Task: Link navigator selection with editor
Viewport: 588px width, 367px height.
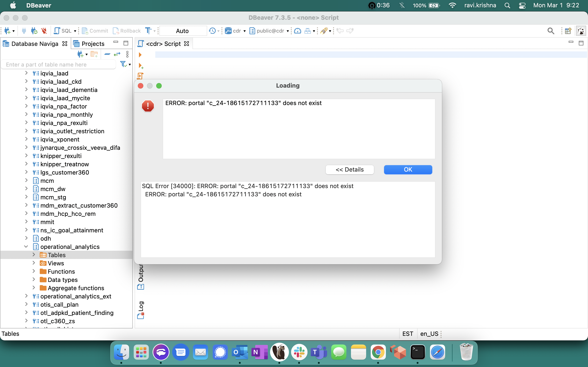Action: (117, 54)
